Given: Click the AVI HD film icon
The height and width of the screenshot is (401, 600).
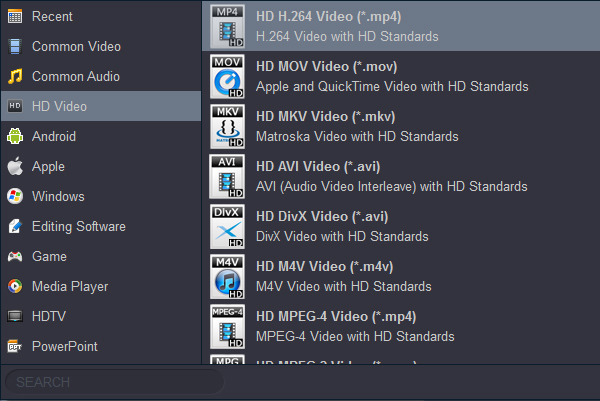Looking at the screenshot, I should point(227,176).
